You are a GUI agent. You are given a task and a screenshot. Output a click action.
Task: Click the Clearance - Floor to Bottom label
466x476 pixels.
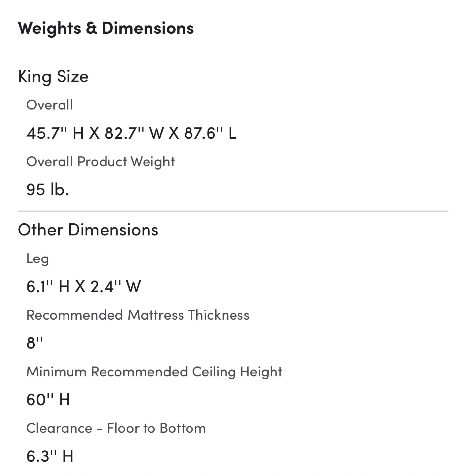(116, 428)
